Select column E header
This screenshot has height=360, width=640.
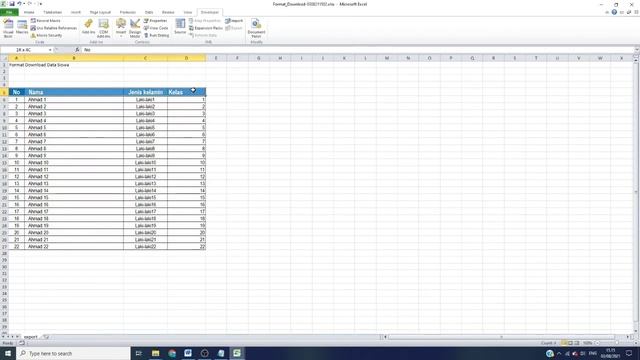coord(216,58)
